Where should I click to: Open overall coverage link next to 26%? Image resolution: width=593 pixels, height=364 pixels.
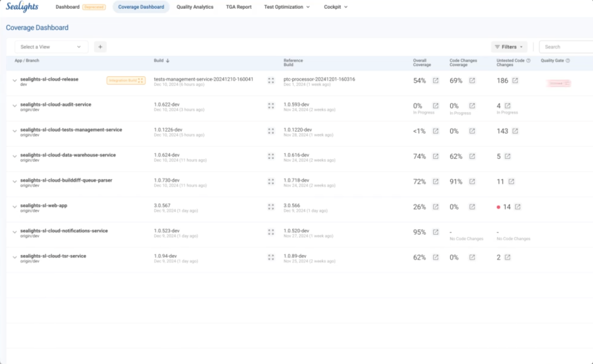(x=435, y=207)
